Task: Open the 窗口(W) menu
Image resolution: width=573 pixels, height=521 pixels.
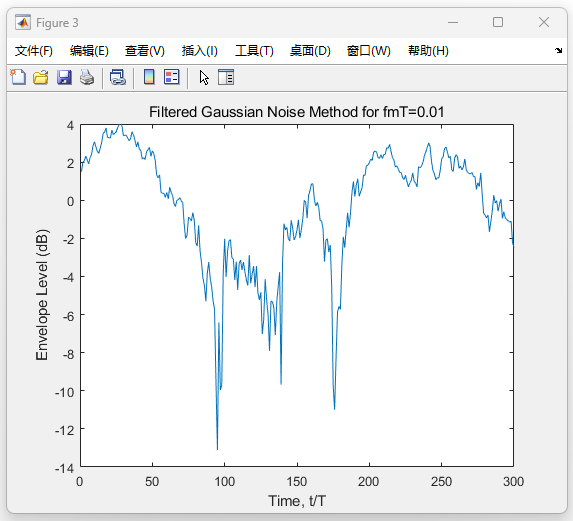Action: [x=369, y=51]
